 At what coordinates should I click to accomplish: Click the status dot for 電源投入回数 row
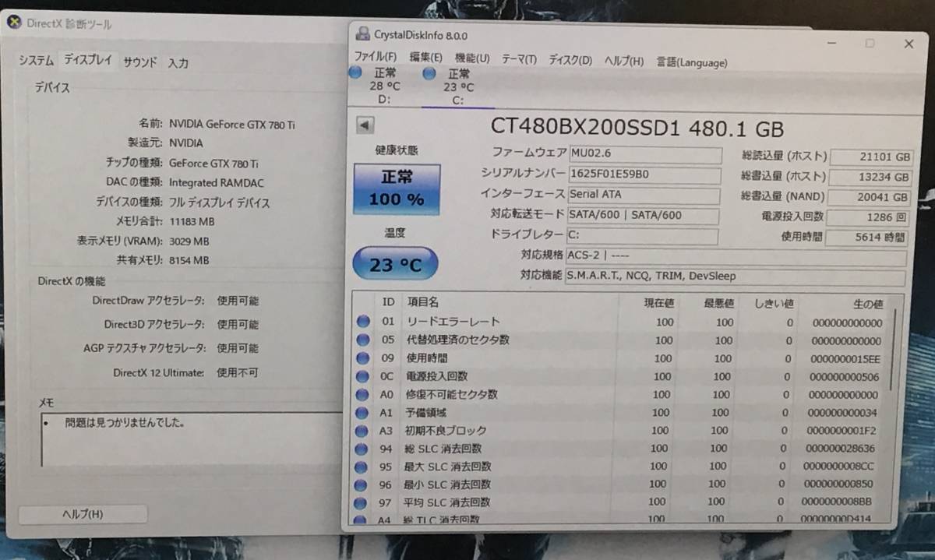click(x=363, y=376)
